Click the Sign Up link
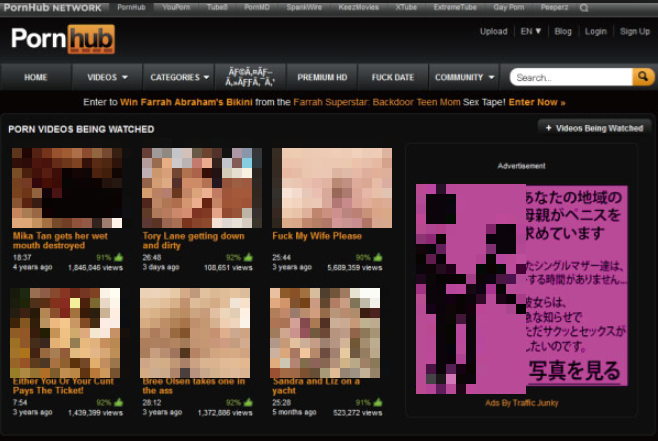Viewport: 658px width, 441px height. pos(634,31)
